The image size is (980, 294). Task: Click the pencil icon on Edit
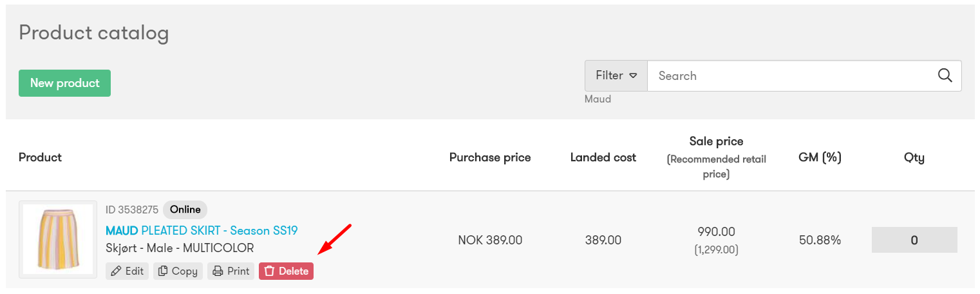pos(116,271)
